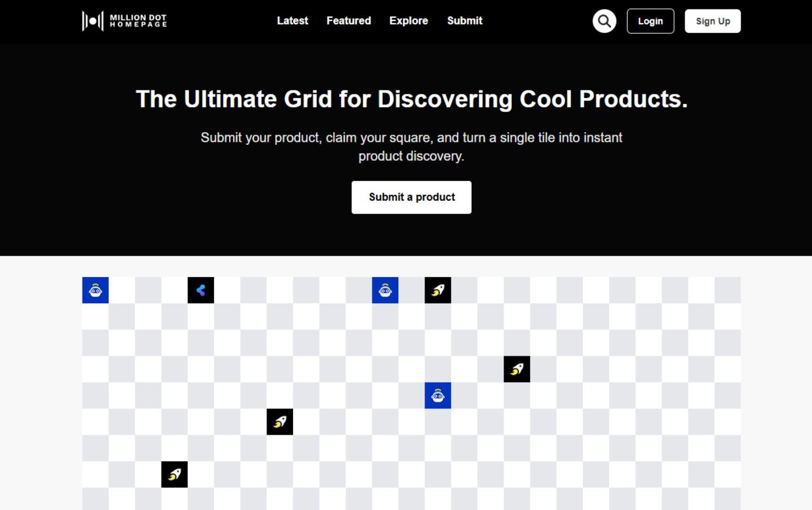Open the Latest page from the navigation

point(293,21)
